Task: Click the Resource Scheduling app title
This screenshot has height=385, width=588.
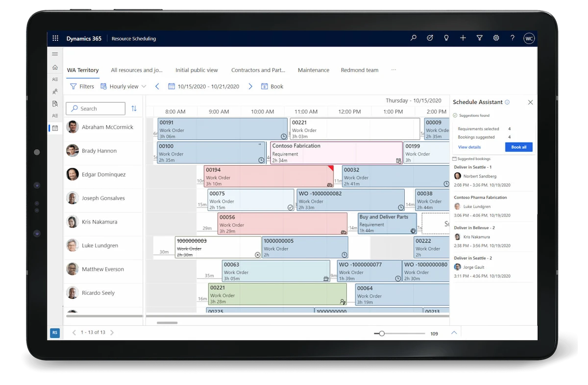Action: point(134,38)
